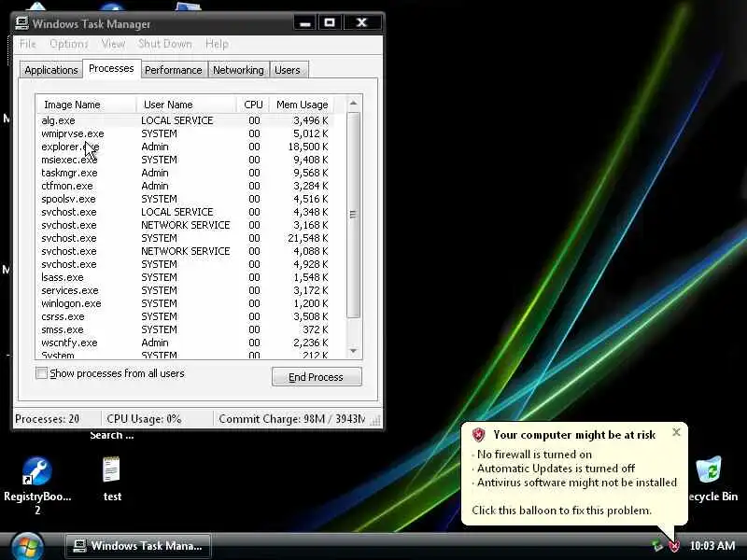Viewport: 747px width, 560px height.
Task: Click the Task Manager resize grip
Action: point(376,420)
